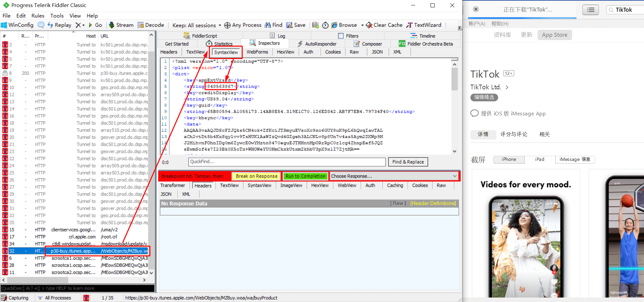Open the TextWizard tool
This screenshot has width=644, height=302.
pos(424,25)
